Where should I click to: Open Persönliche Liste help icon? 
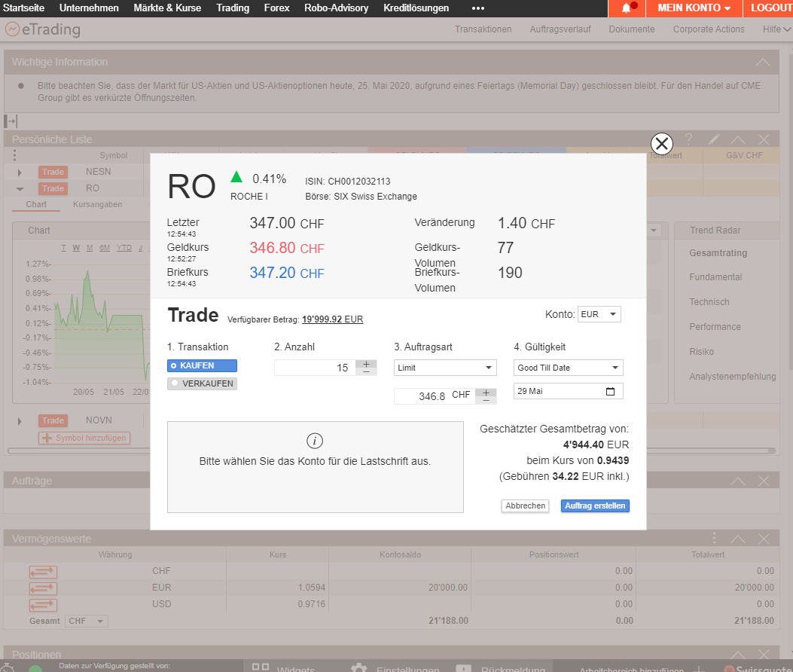click(688, 139)
